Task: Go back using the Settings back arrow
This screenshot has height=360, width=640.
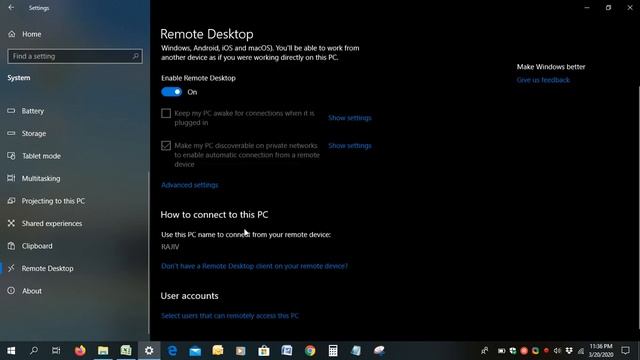Action: point(11,7)
